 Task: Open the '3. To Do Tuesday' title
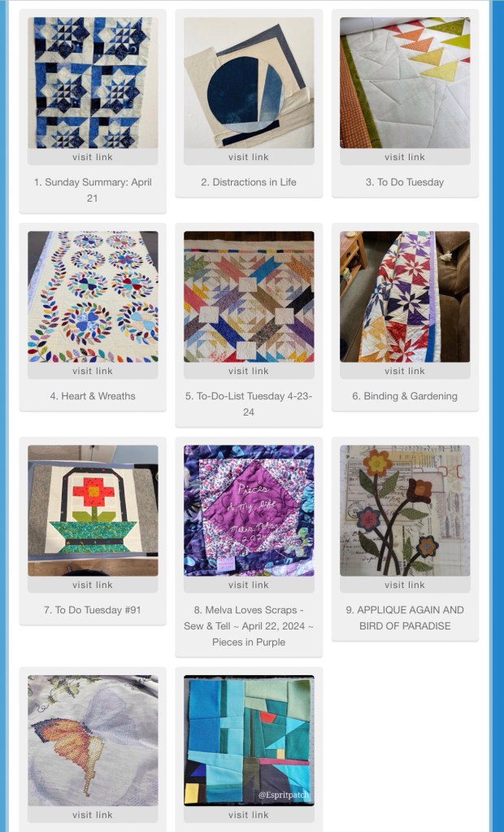point(405,182)
